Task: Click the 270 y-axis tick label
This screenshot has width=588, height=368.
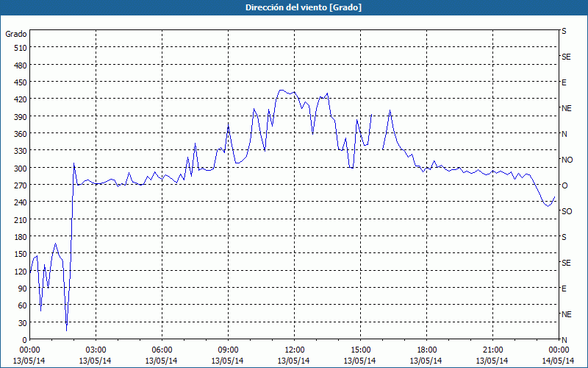Action: tap(21, 185)
